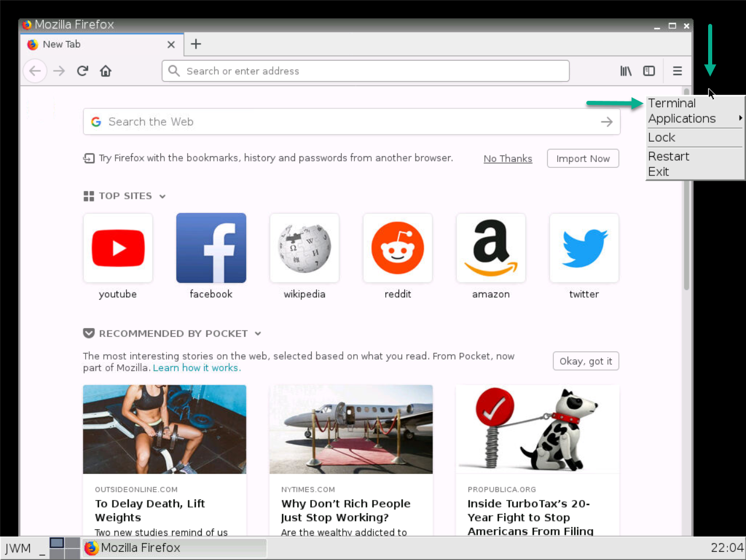This screenshot has height=560, width=746.
Task: Toggle the sidebar view icon
Action: tap(649, 71)
